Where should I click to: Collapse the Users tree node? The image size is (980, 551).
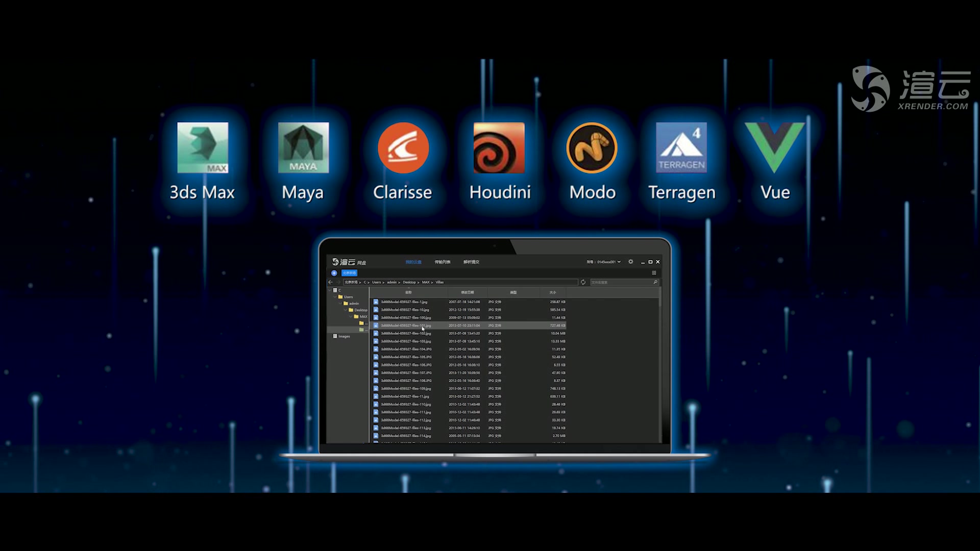pos(335,297)
